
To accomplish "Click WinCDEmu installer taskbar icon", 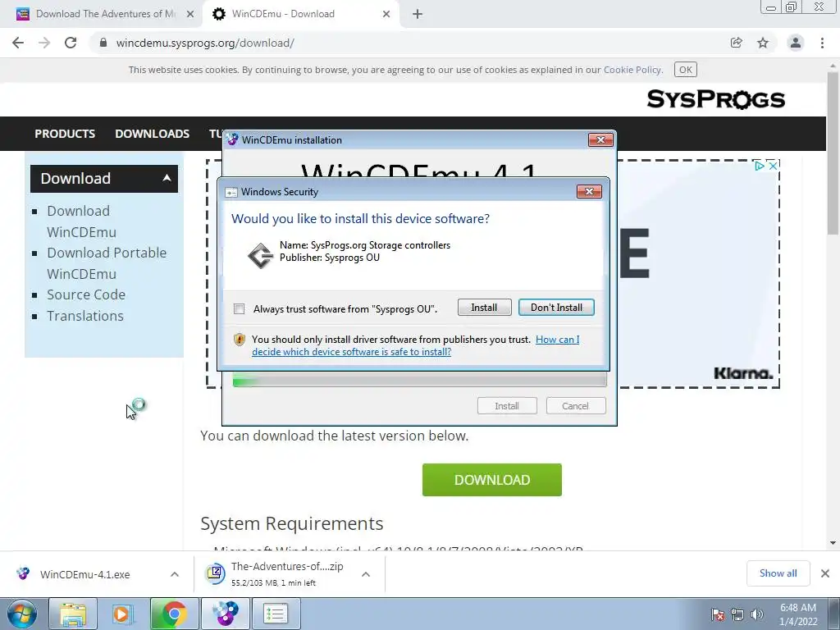I will [226, 614].
